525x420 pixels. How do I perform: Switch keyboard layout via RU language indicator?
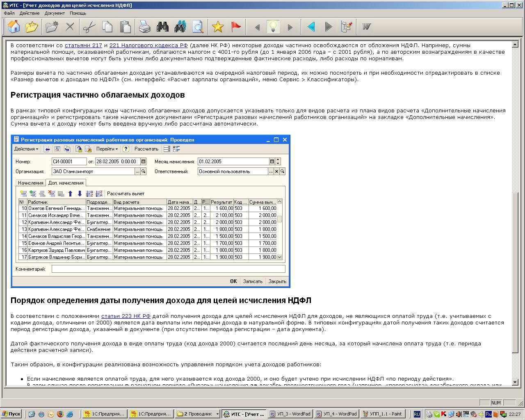point(417,414)
